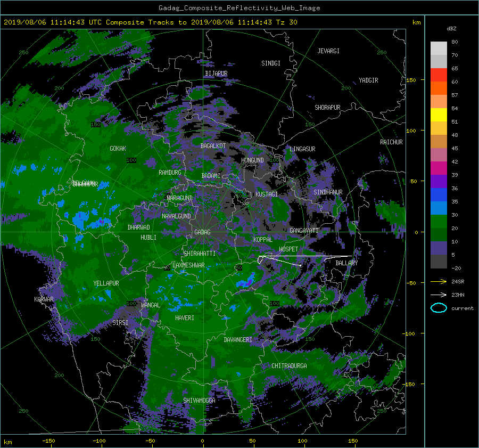This screenshot has height=448, width=479.
Task: Click the JEVARGI town label
Action: 328,51
